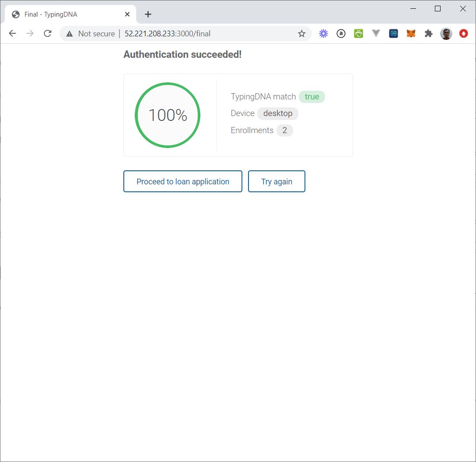Image resolution: width=476 pixels, height=462 pixels.
Task: Click the 'TypingDNA match' label
Action: point(263,97)
